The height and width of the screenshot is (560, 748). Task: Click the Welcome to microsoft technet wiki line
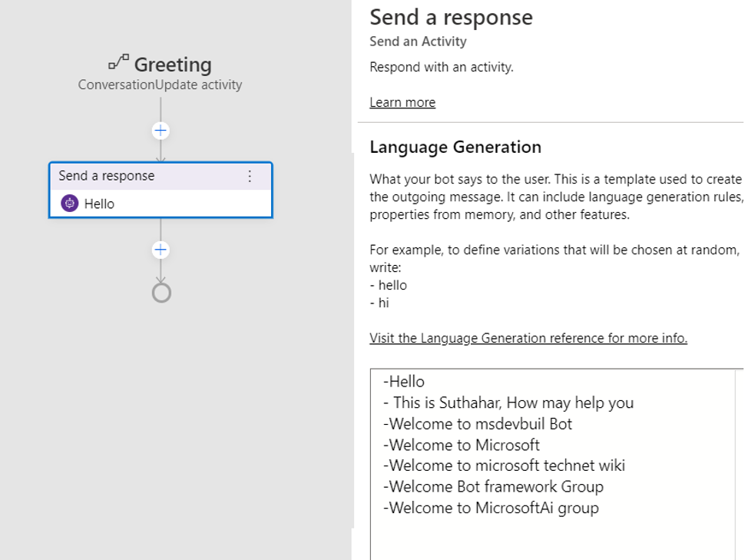click(x=505, y=465)
